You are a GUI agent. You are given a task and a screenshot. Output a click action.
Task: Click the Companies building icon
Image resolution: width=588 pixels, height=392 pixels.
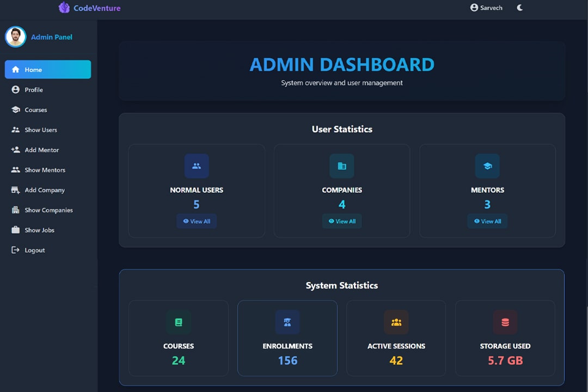tap(342, 166)
